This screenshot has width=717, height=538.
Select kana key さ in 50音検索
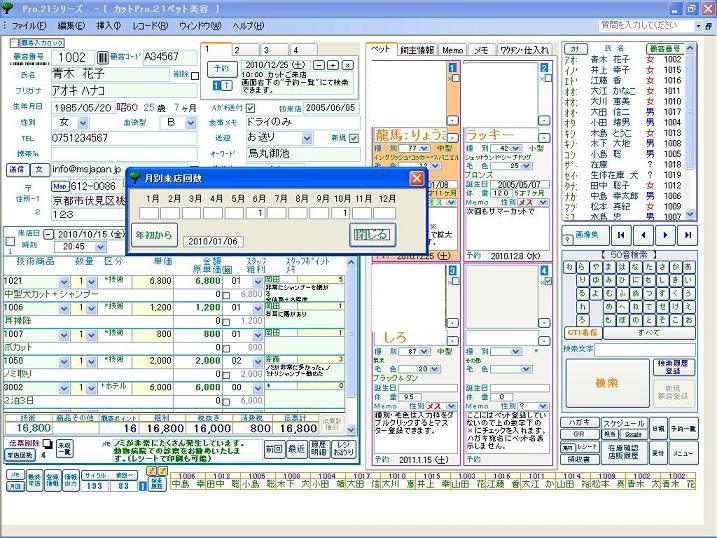[662, 267]
